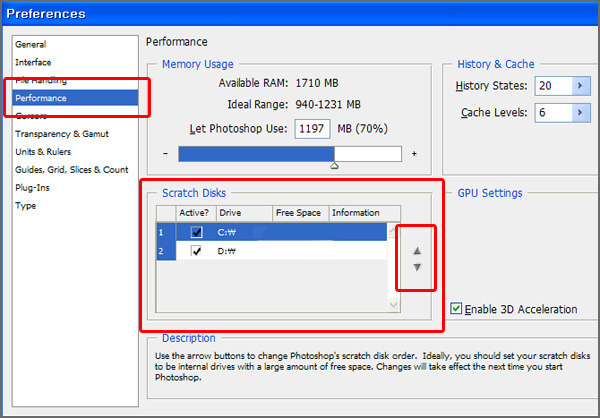Click the memory usage bar track
Image resolution: width=600 pixels, height=418 pixels.
290,154
